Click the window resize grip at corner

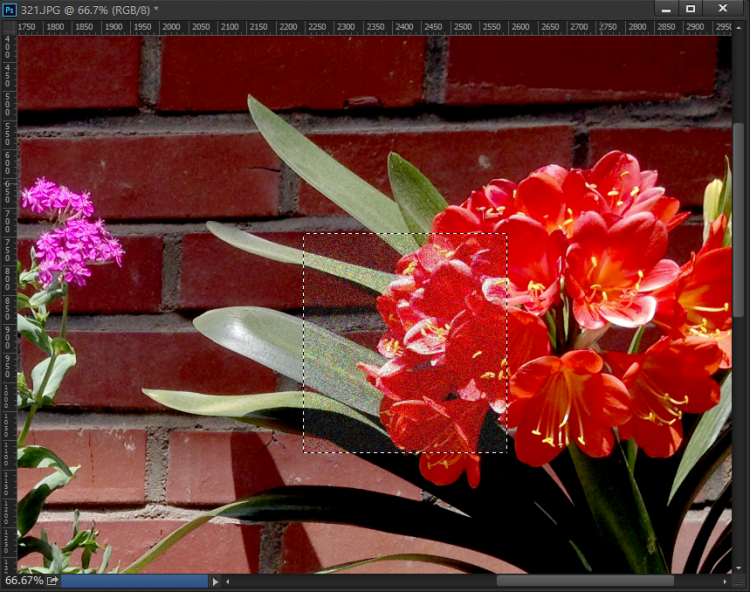pos(741,582)
